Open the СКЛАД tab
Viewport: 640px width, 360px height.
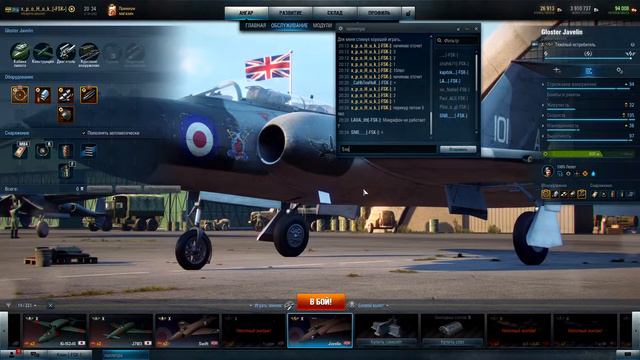pyautogui.click(x=335, y=13)
